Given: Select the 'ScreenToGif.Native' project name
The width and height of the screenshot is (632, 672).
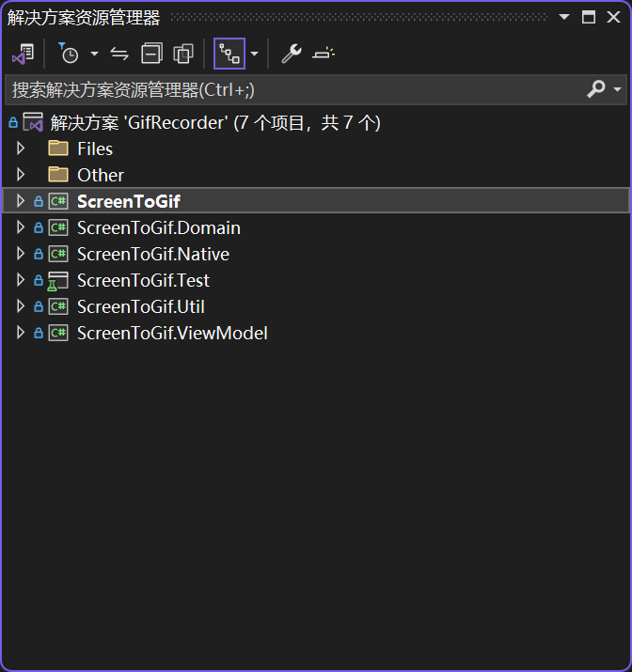Looking at the screenshot, I should pos(153,254).
